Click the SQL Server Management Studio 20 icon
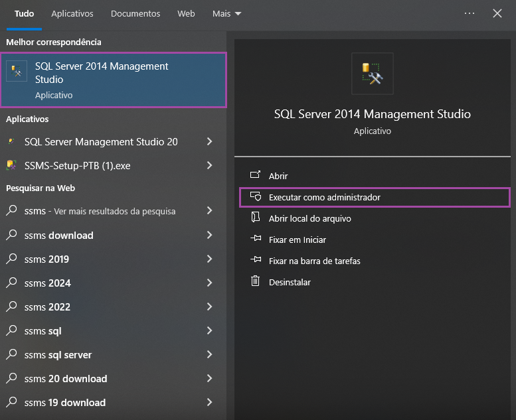Screen dimensions: 516x420 11,141
